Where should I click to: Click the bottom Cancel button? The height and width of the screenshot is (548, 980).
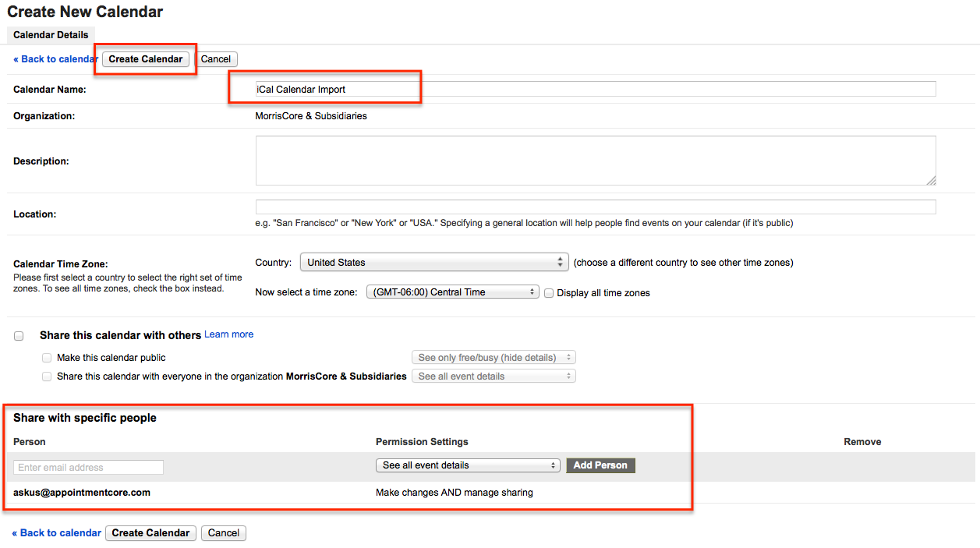click(x=224, y=533)
